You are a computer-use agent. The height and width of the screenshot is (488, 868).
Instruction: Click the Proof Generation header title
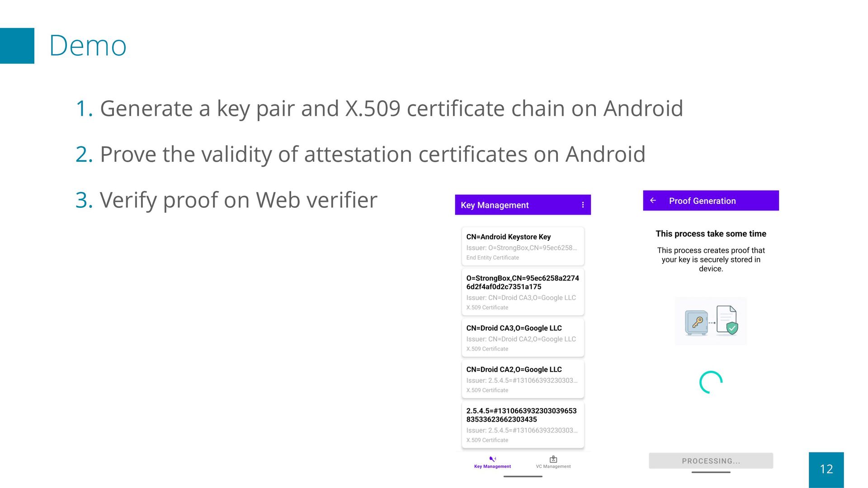point(702,201)
